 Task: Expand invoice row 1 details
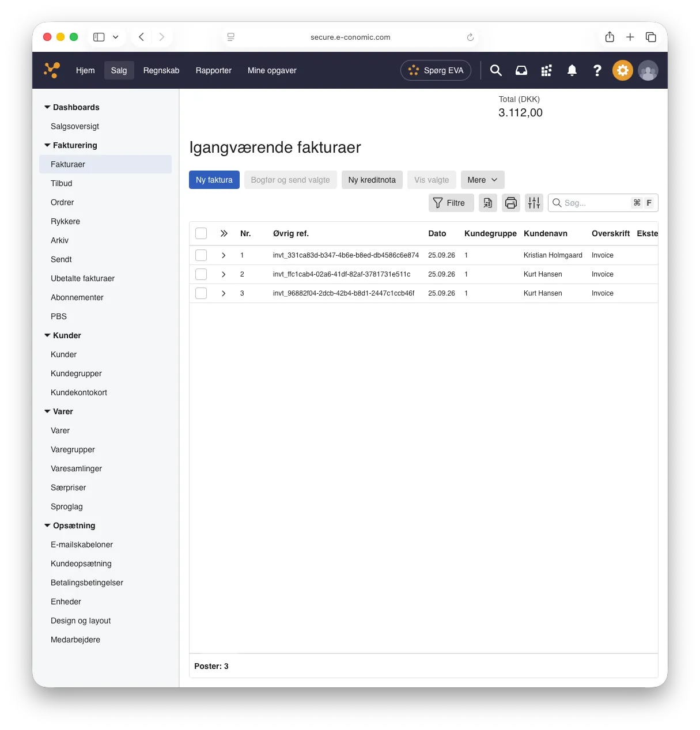224,255
